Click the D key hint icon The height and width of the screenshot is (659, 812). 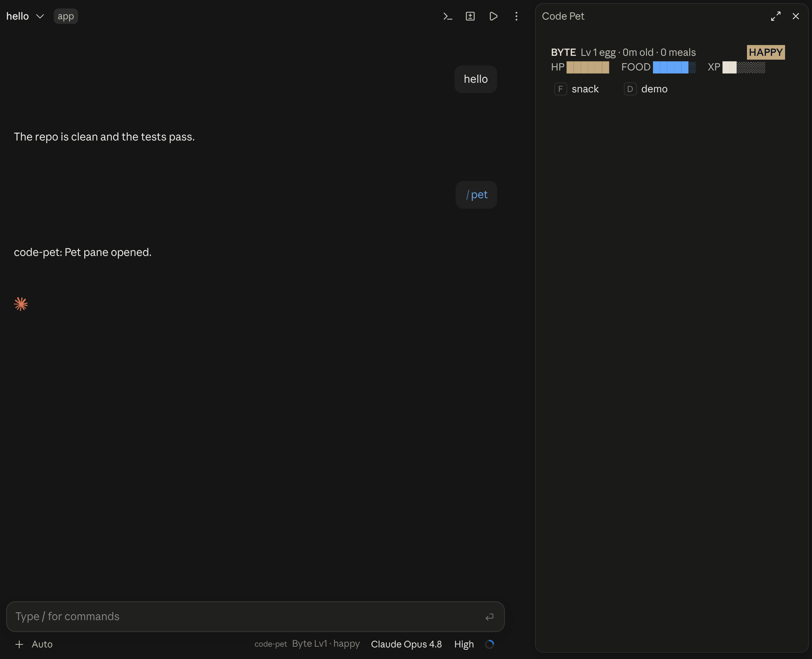click(x=630, y=89)
